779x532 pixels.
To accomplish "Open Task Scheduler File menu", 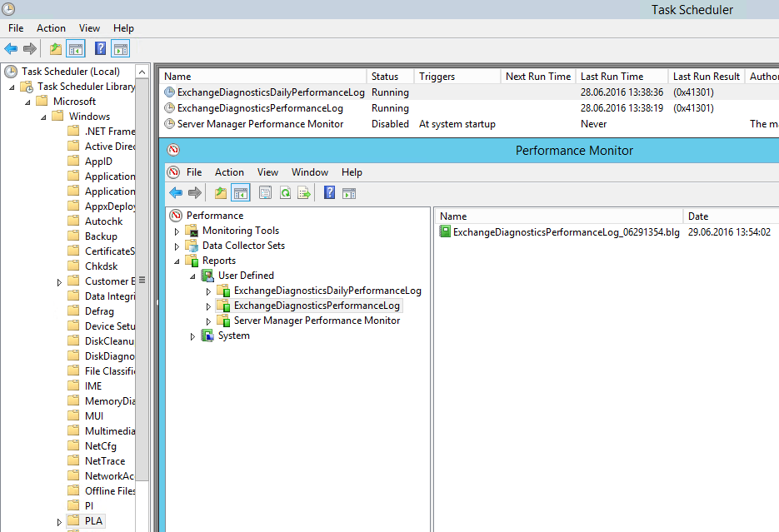I will [x=16, y=28].
